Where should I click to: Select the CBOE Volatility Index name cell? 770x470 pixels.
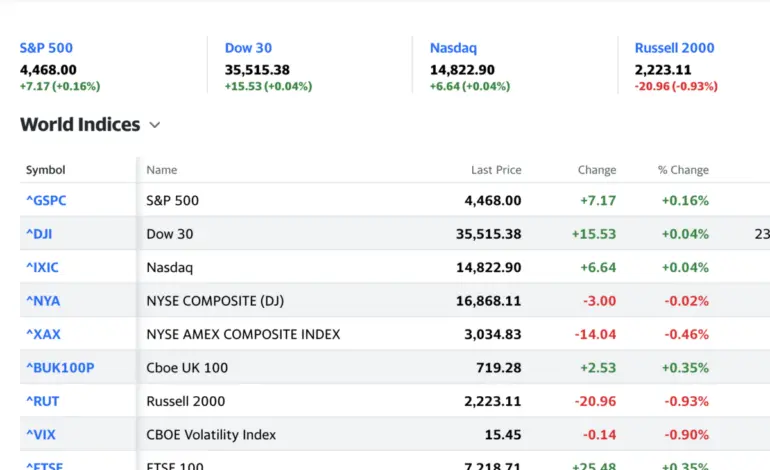[x=211, y=435]
